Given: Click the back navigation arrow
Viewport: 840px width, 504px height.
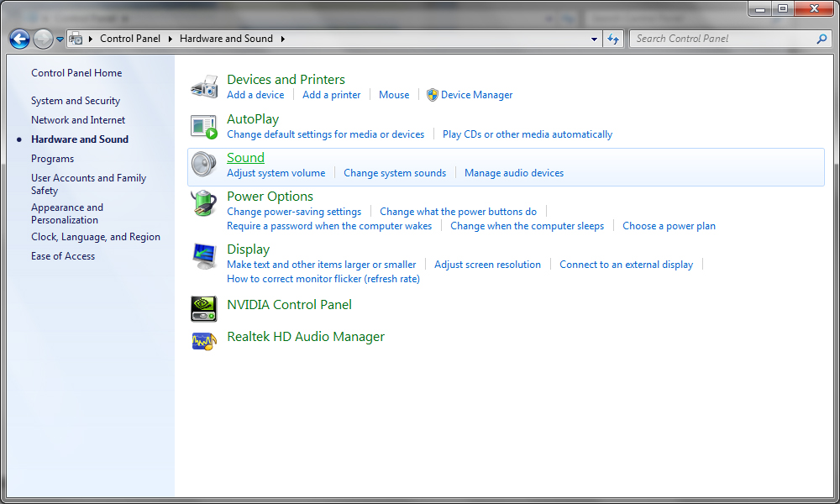Looking at the screenshot, I should 18,39.
